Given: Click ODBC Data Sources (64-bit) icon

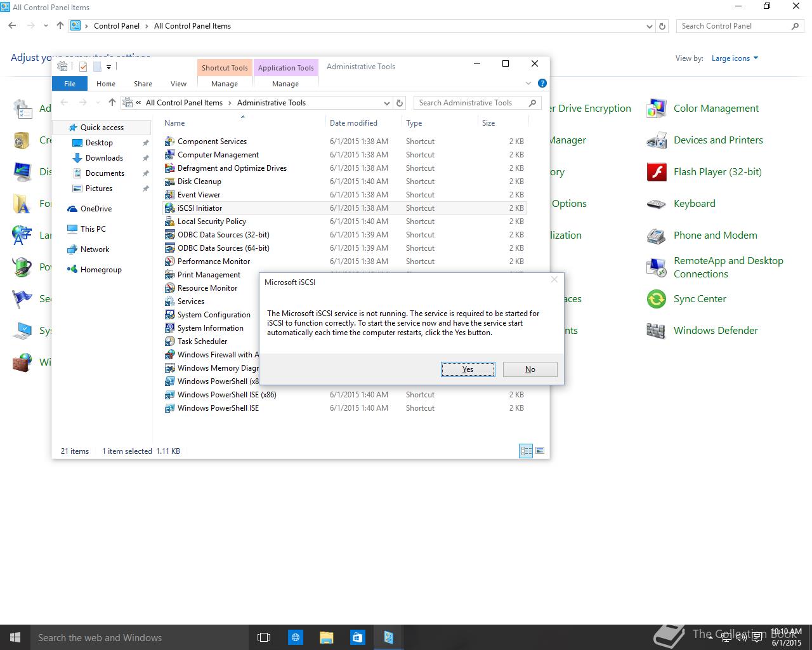Looking at the screenshot, I should coord(169,248).
